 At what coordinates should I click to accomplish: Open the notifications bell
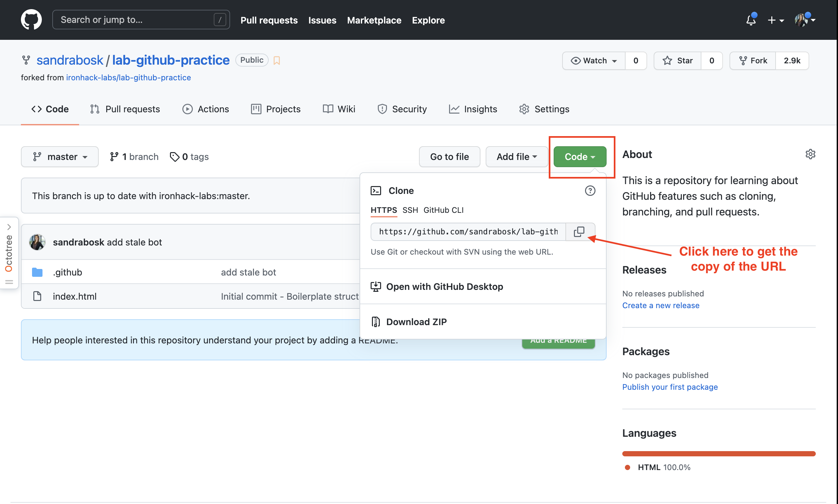point(751,20)
